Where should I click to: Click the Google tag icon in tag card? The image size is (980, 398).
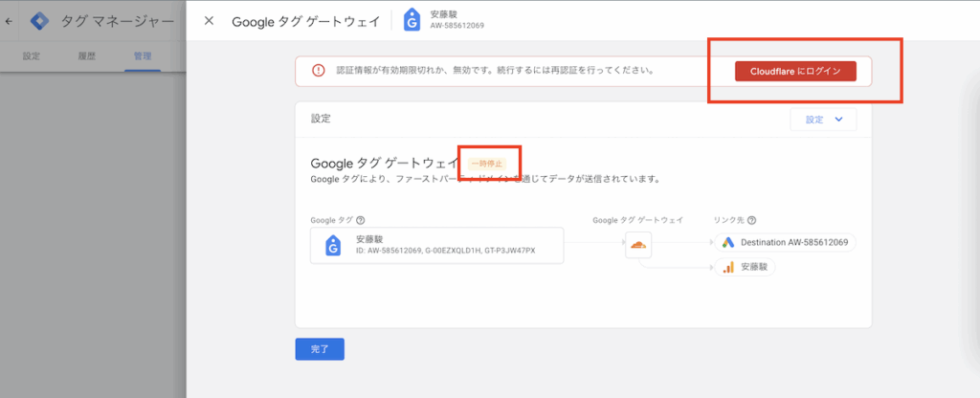tap(333, 245)
